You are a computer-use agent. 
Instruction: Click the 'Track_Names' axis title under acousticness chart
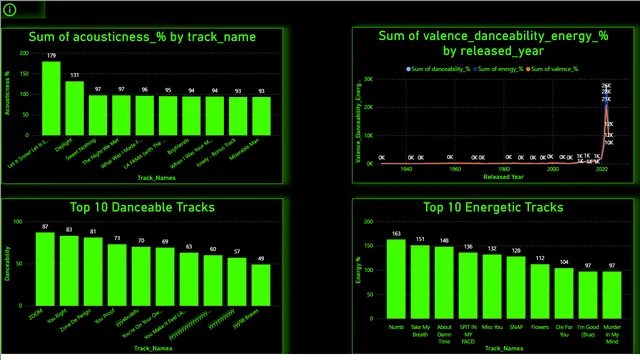[x=156, y=178]
